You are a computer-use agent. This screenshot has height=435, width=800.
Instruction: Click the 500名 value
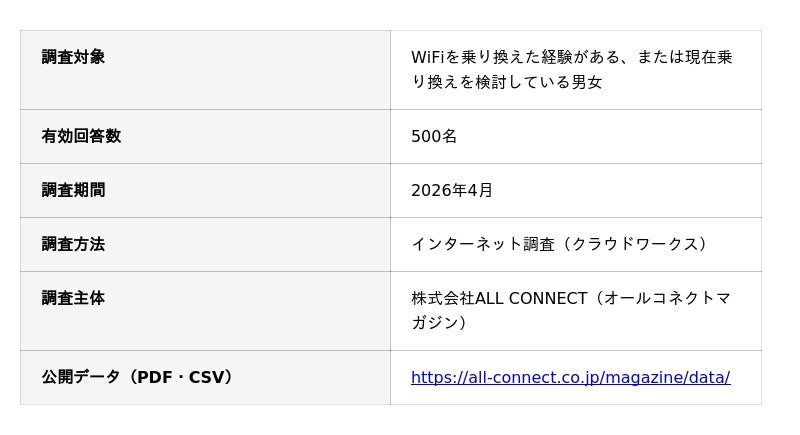(x=434, y=136)
